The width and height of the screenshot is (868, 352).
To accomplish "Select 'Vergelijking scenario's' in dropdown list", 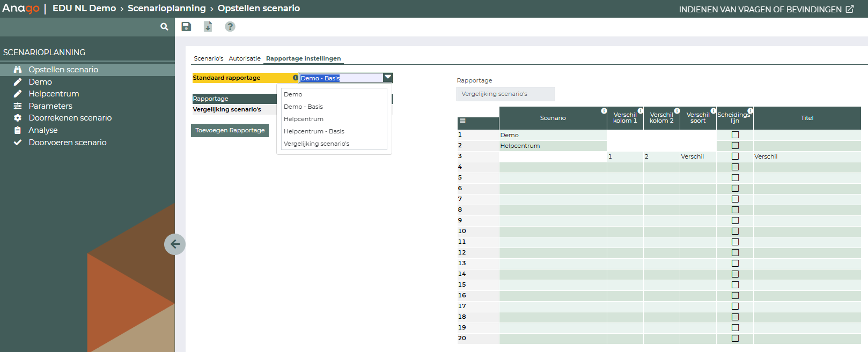I will click(x=317, y=144).
